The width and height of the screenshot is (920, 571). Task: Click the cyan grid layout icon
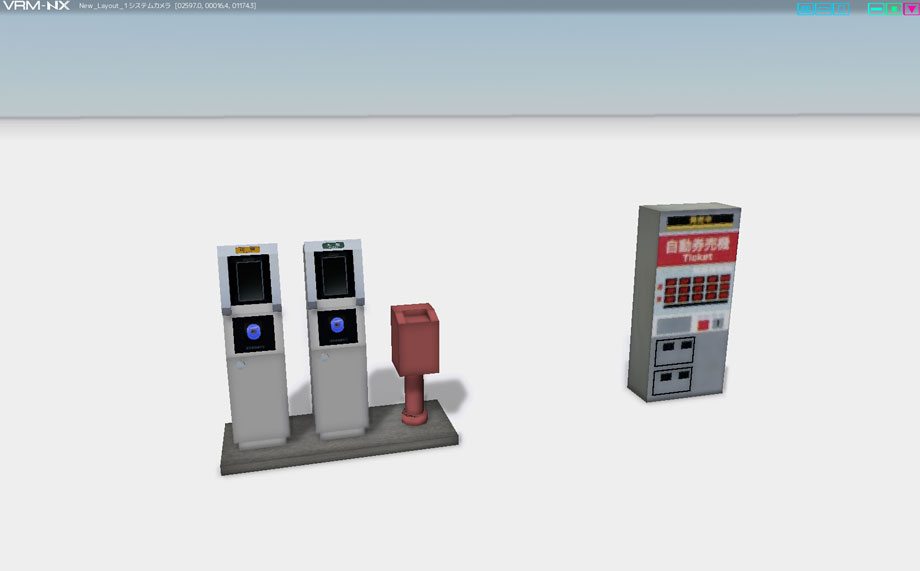(x=805, y=9)
